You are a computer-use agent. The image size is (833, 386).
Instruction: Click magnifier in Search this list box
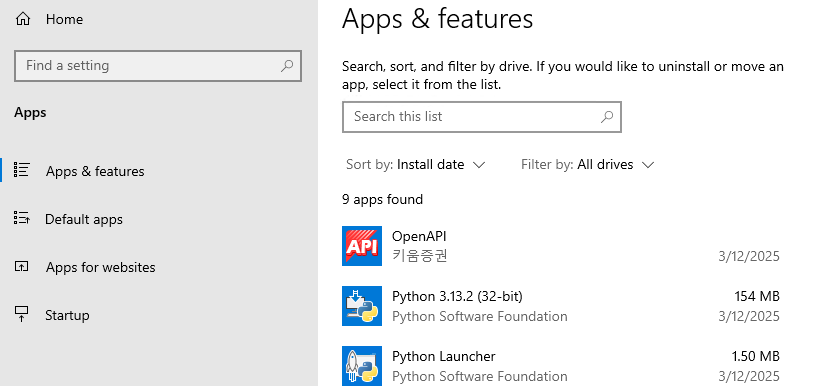(x=607, y=117)
